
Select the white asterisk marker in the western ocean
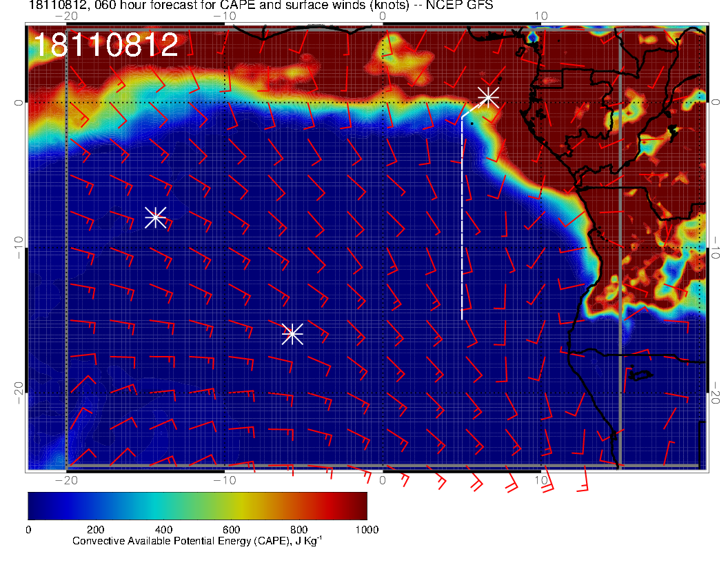155,217
